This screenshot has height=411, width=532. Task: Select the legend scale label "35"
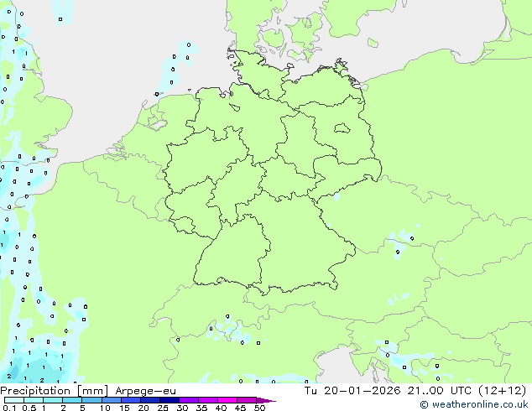[201, 408]
